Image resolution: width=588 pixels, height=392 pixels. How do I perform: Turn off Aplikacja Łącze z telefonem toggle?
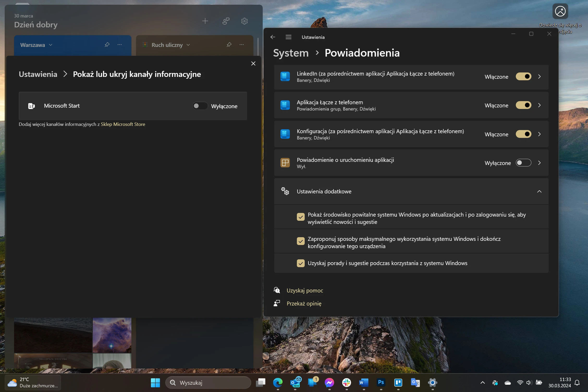click(524, 105)
